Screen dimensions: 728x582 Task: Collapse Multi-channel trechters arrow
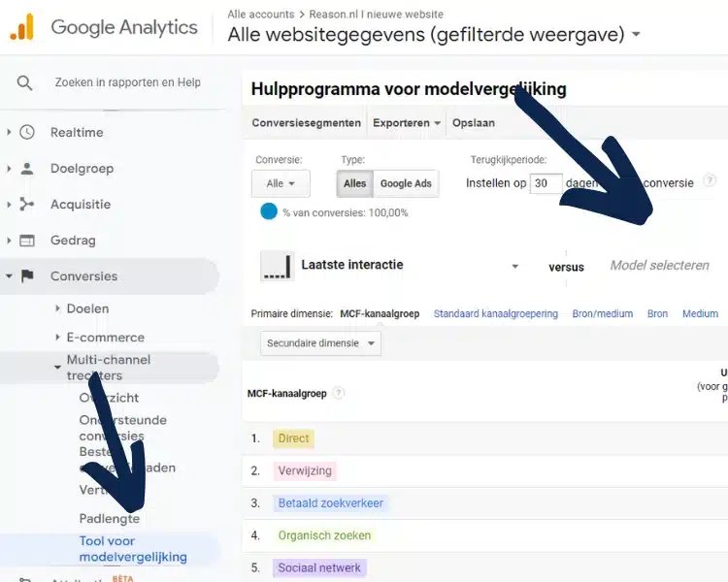tap(57, 367)
